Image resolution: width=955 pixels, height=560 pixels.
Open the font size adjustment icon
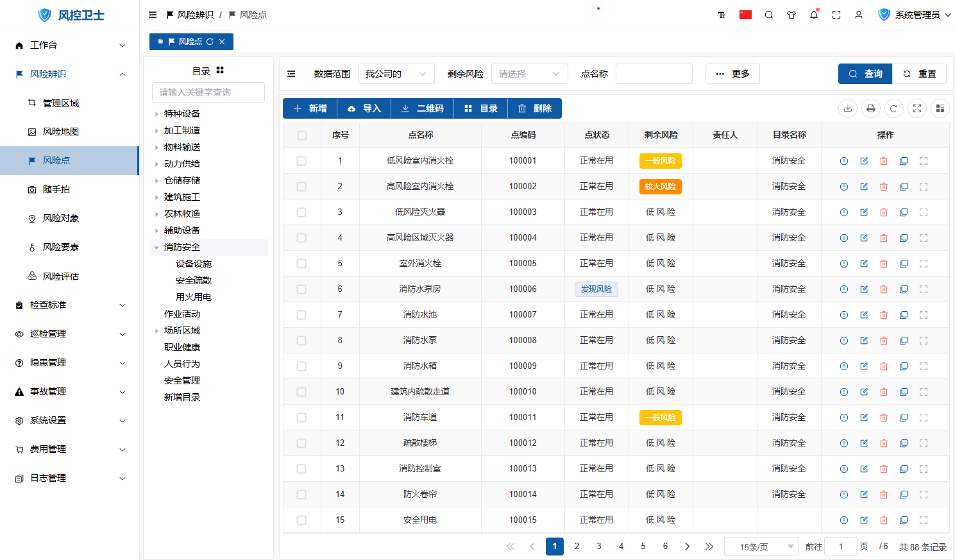click(x=722, y=15)
